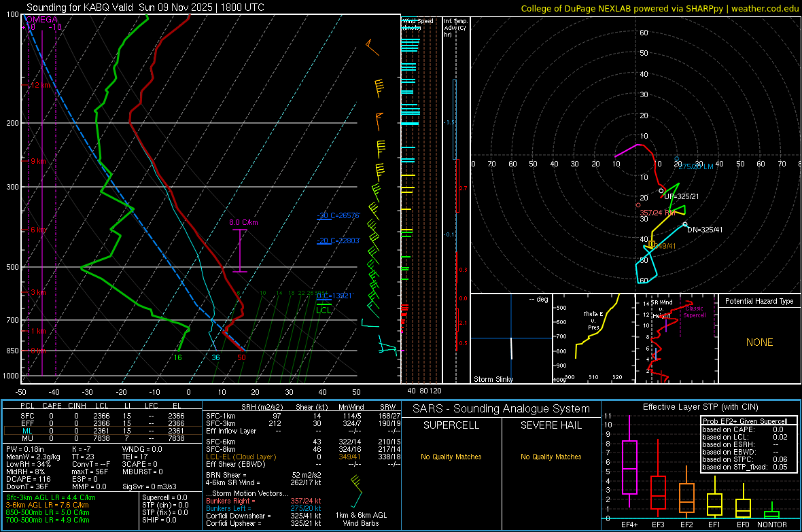Click the 'Potential Hazard Type' heading
The height and width of the screenshot is (532, 802).
(759, 301)
